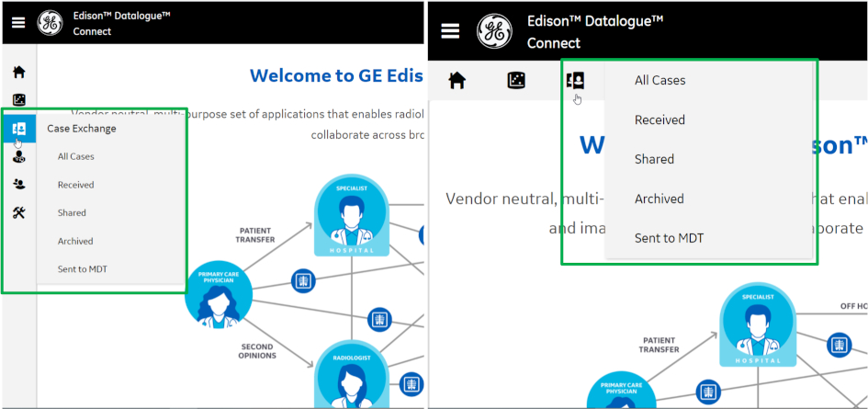The image size is (868, 409).
Task: Select Case Exchange icon in left sidebar
Action: pyautogui.click(x=19, y=129)
